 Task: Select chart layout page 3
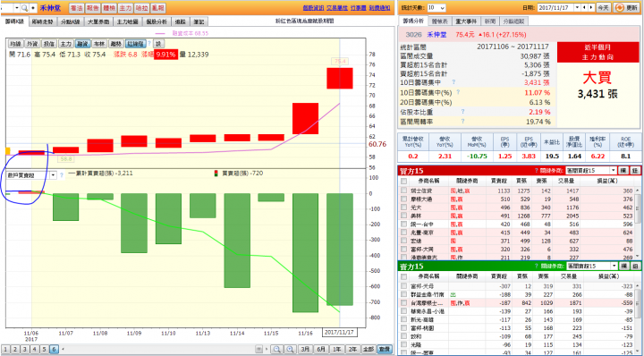tap(25, 350)
